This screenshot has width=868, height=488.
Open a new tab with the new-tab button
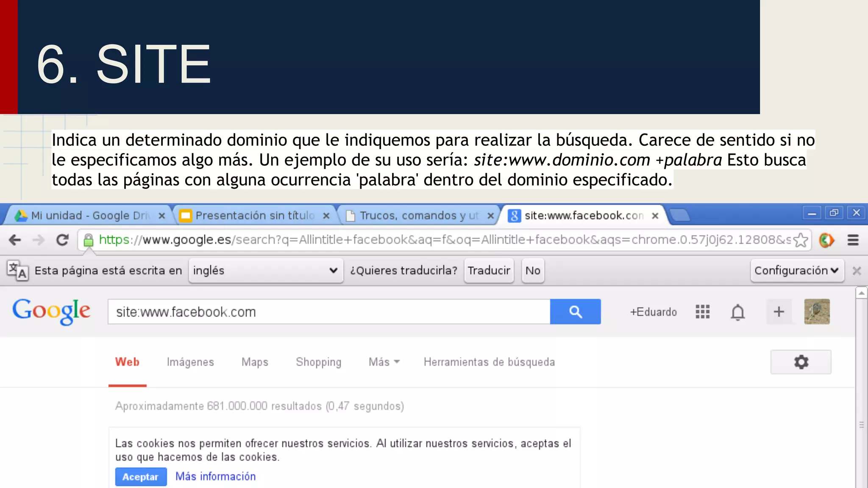680,216
